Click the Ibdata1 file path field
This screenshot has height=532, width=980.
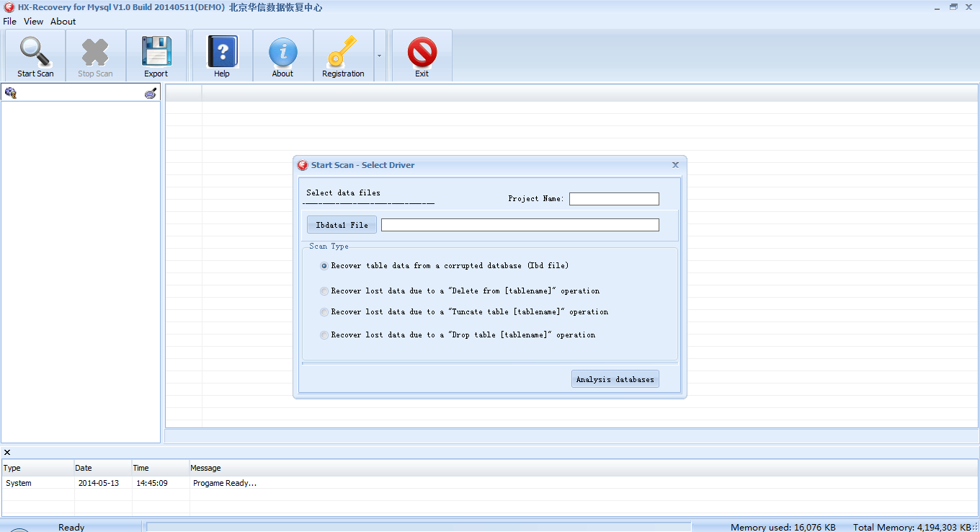click(520, 225)
